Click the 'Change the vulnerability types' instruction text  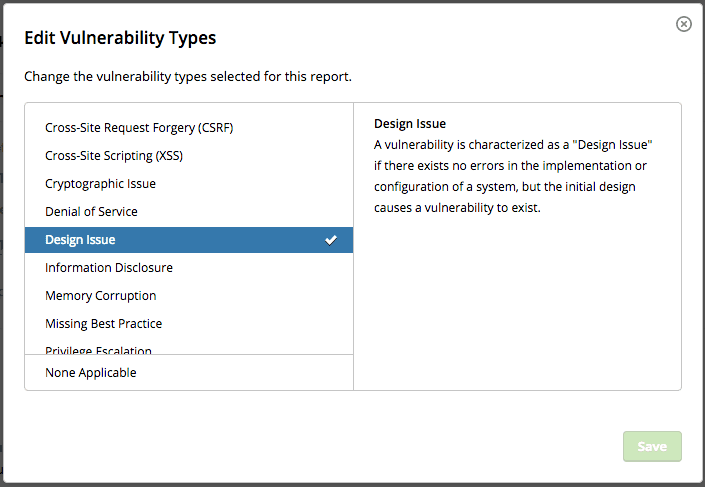click(188, 76)
